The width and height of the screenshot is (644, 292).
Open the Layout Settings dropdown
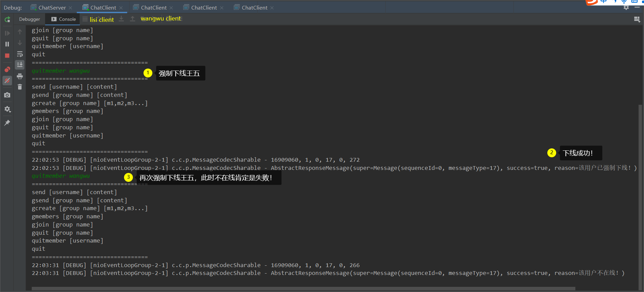coord(637,19)
